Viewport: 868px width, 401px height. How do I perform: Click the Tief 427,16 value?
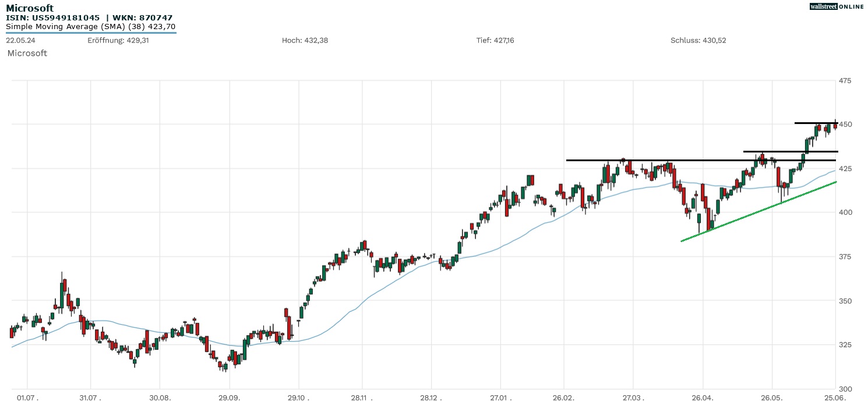pos(495,40)
